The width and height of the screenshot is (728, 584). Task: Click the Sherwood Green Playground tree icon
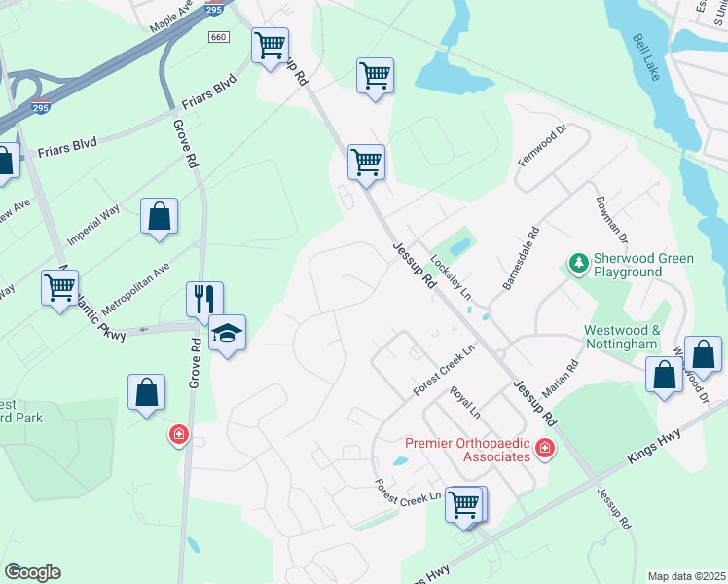[579, 264]
